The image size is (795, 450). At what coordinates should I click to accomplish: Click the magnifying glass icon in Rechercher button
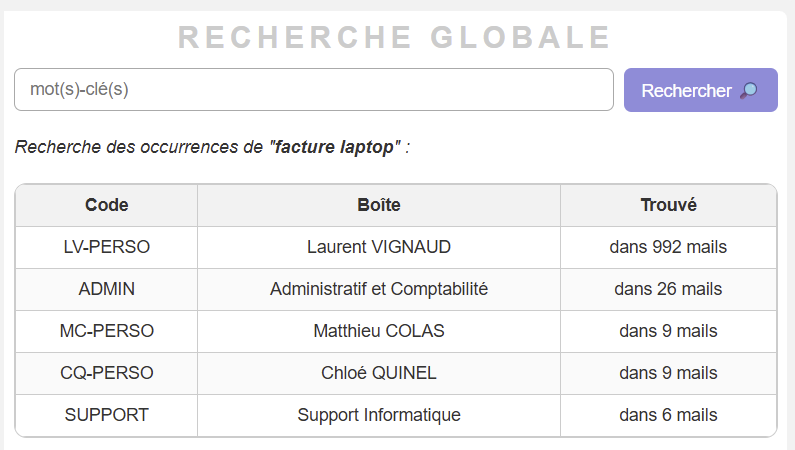pos(749,91)
